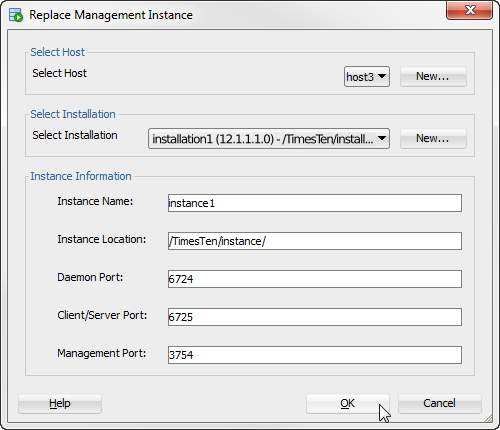Close the dialog with the red X
Viewport: 500px width, 430px height.
[x=470, y=10]
